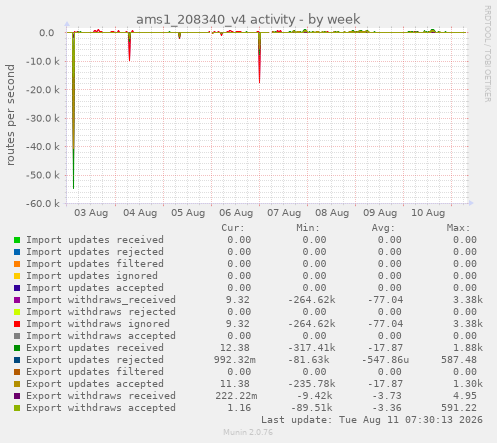Click the yellow Import updates ignored swatch
The width and height of the screenshot is (497, 443).
17,276
